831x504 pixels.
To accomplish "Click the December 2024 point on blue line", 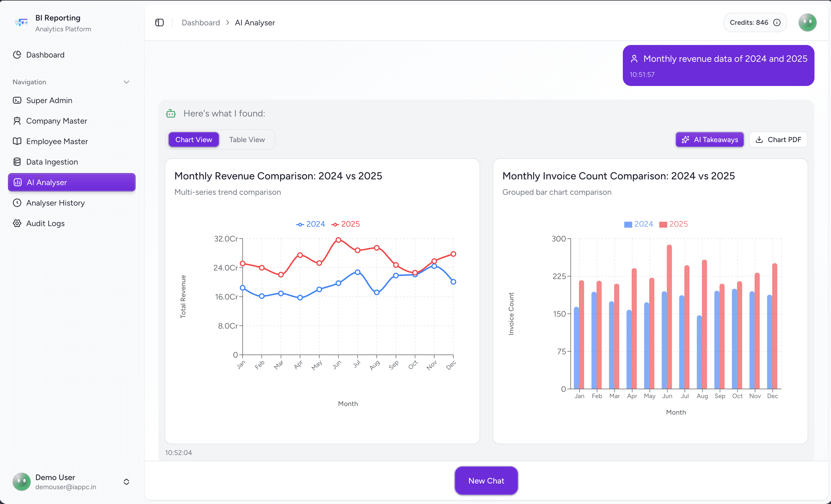I will pos(453,282).
